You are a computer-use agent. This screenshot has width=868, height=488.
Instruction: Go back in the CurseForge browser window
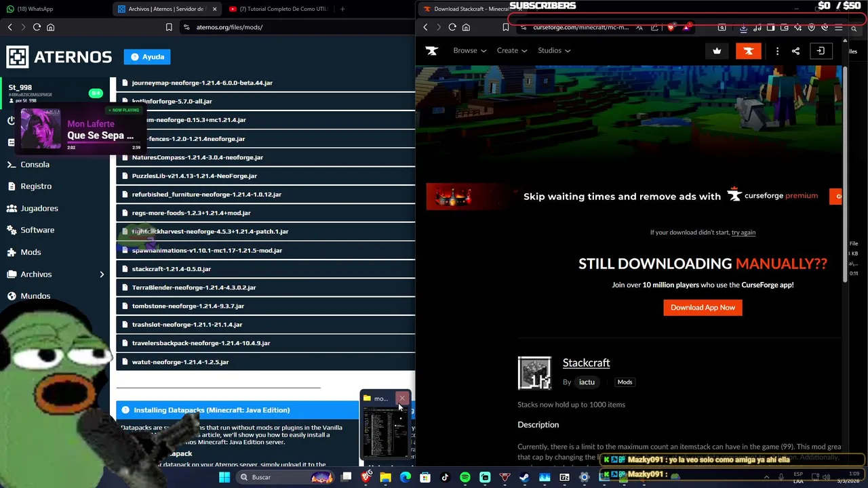click(425, 27)
